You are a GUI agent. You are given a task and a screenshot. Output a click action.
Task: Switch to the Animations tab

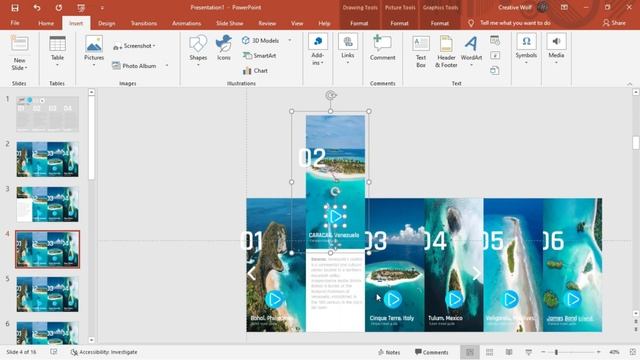187,23
